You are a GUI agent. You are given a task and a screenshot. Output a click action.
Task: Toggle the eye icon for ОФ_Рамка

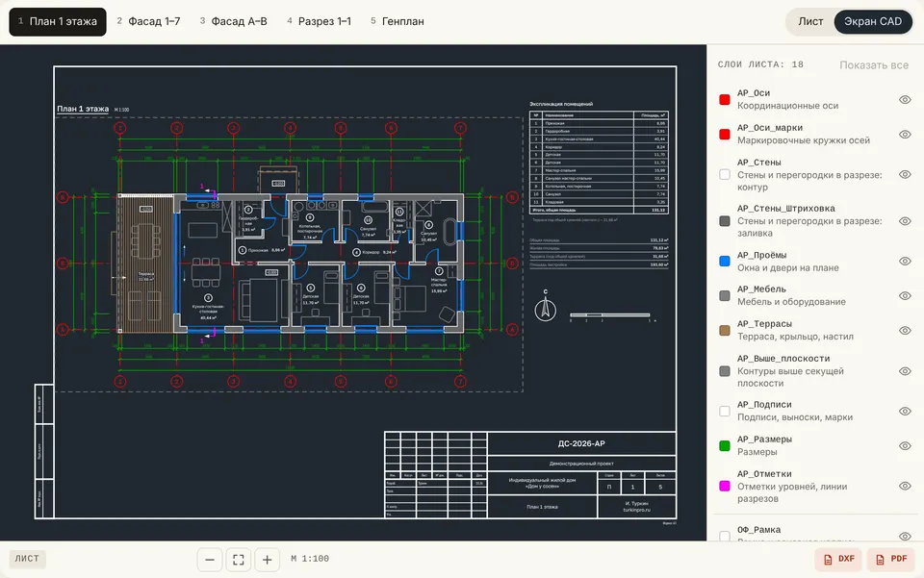coord(905,536)
